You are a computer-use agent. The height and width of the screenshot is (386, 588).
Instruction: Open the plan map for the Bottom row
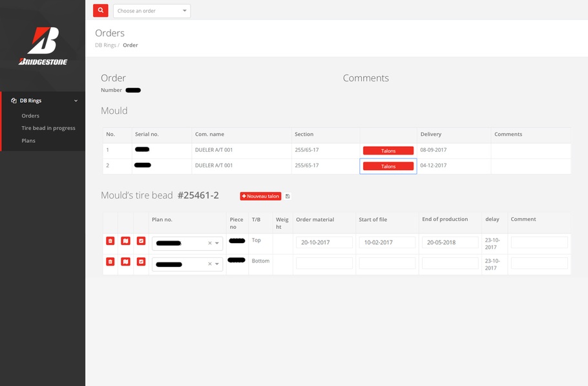[125, 262]
